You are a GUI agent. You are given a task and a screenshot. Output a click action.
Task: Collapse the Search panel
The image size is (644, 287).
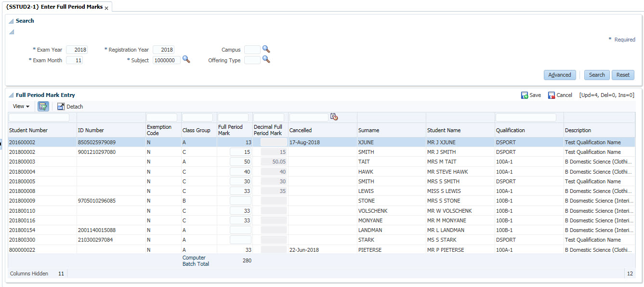11,21
